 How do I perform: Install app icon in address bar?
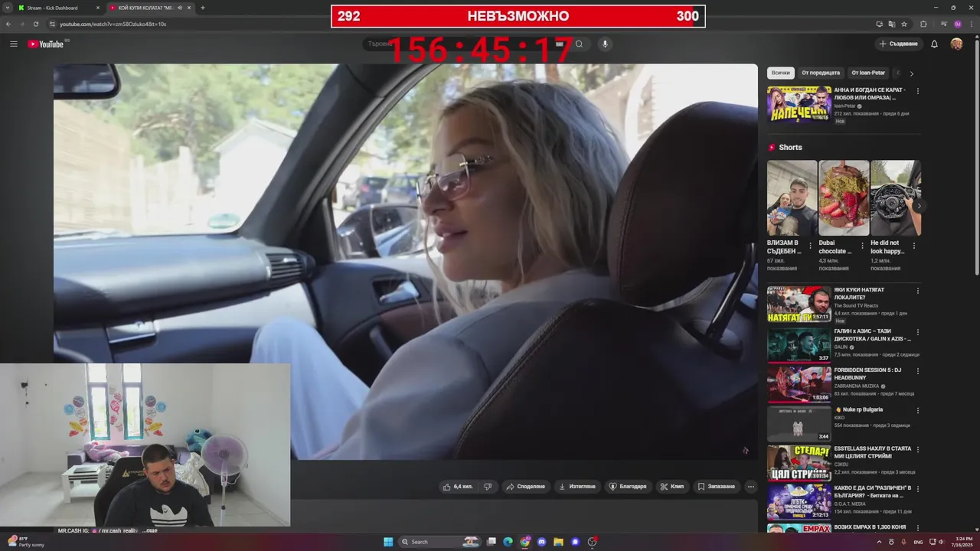tap(879, 24)
